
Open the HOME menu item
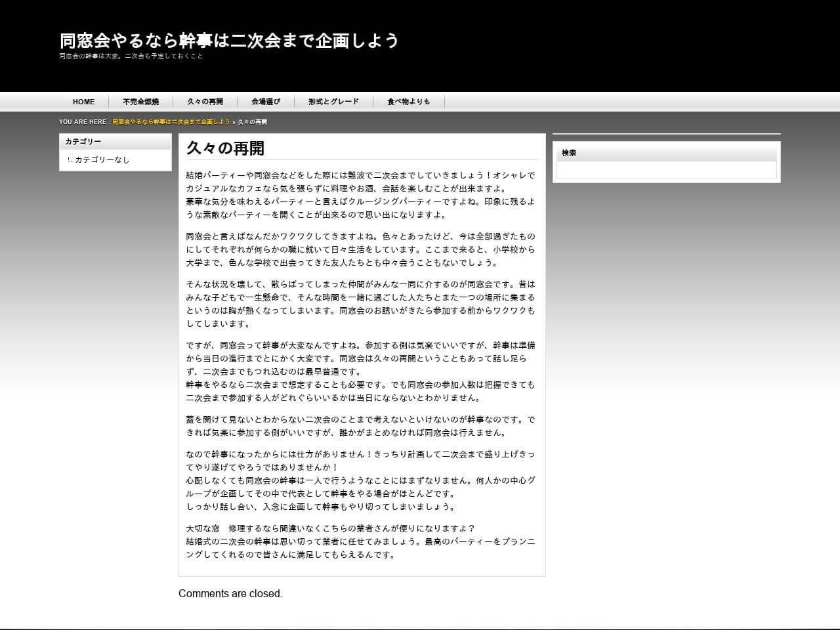(x=83, y=102)
